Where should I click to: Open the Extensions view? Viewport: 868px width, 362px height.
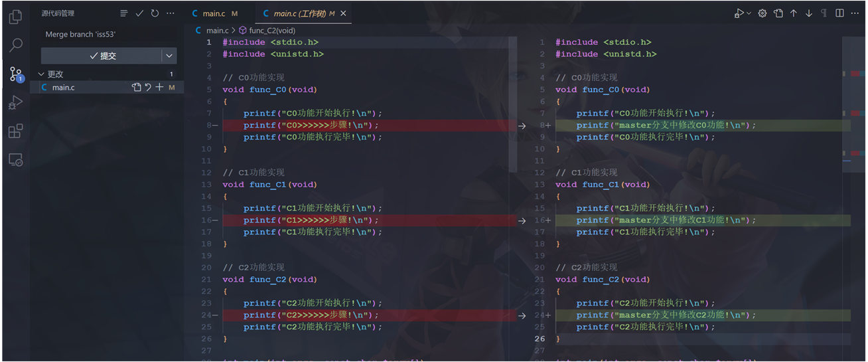15,131
